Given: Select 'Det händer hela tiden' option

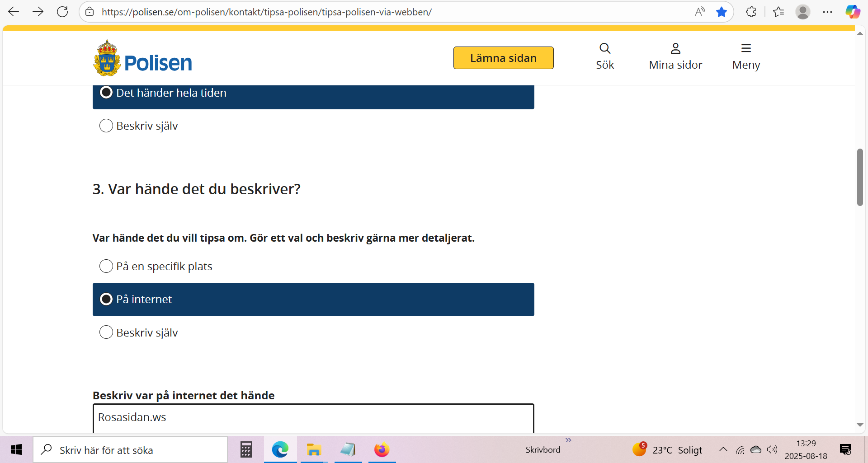Looking at the screenshot, I should point(106,93).
